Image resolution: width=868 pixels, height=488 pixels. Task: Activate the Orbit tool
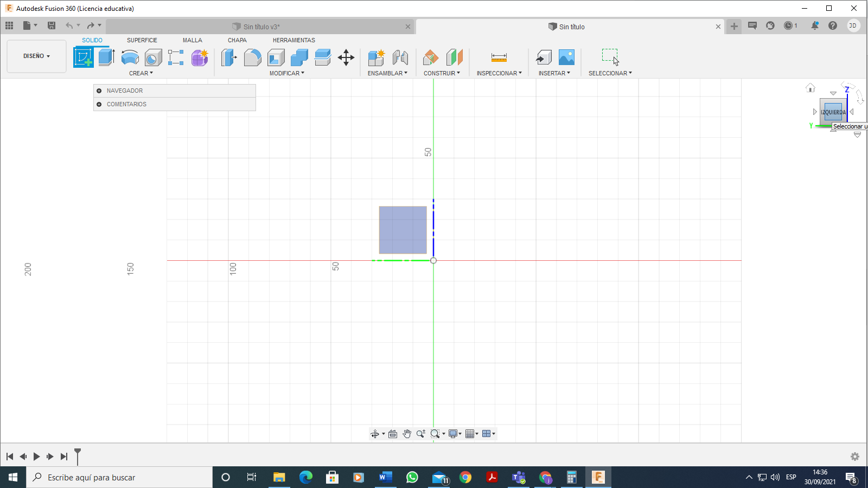point(376,433)
